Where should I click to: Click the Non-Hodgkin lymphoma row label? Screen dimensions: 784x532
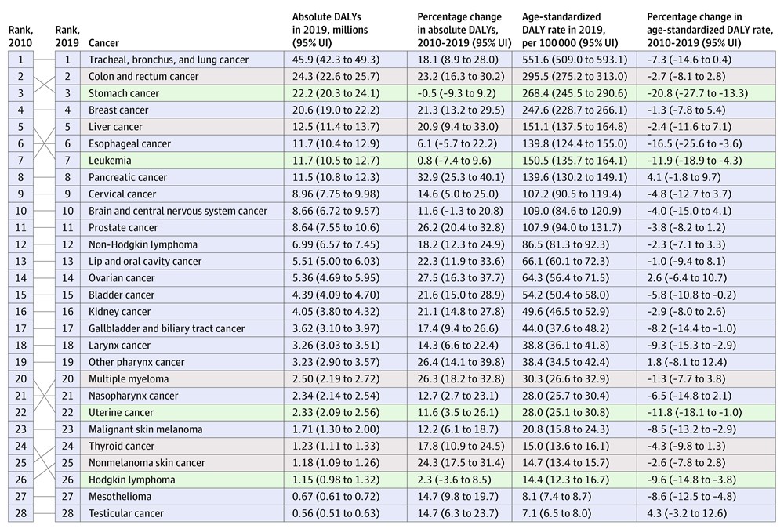(x=143, y=244)
